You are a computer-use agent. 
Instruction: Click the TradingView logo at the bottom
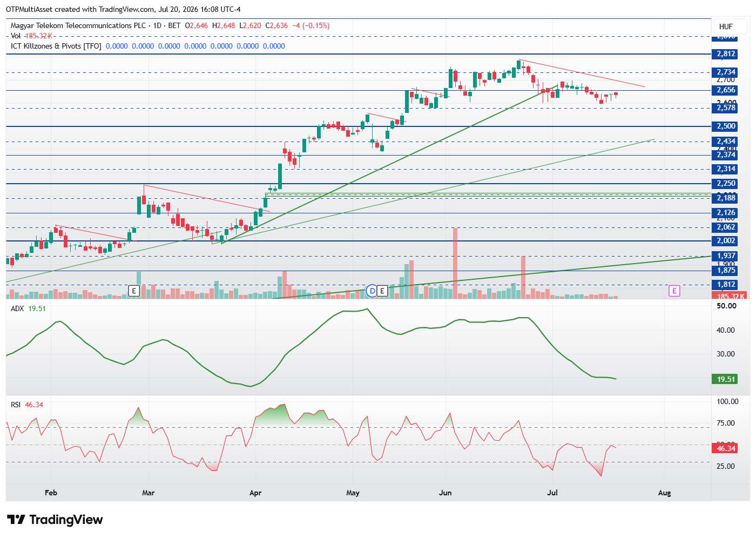[x=55, y=520]
